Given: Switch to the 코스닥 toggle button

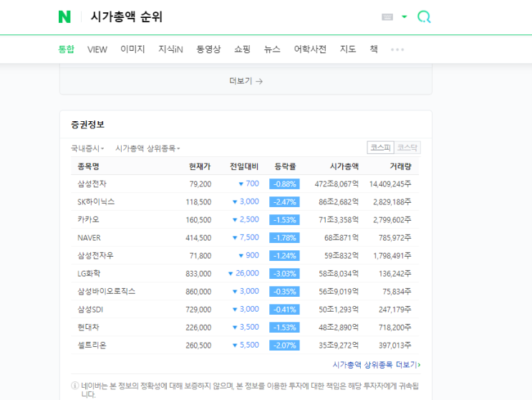Looking at the screenshot, I should click(x=407, y=148).
